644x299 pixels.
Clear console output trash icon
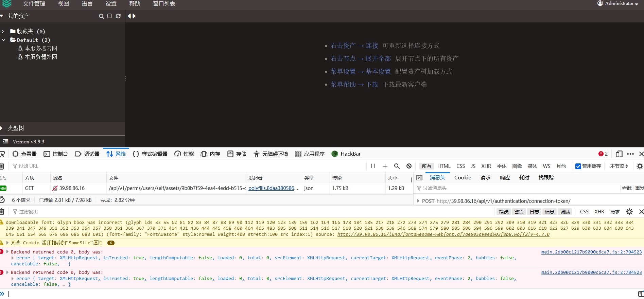(x=2, y=212)
